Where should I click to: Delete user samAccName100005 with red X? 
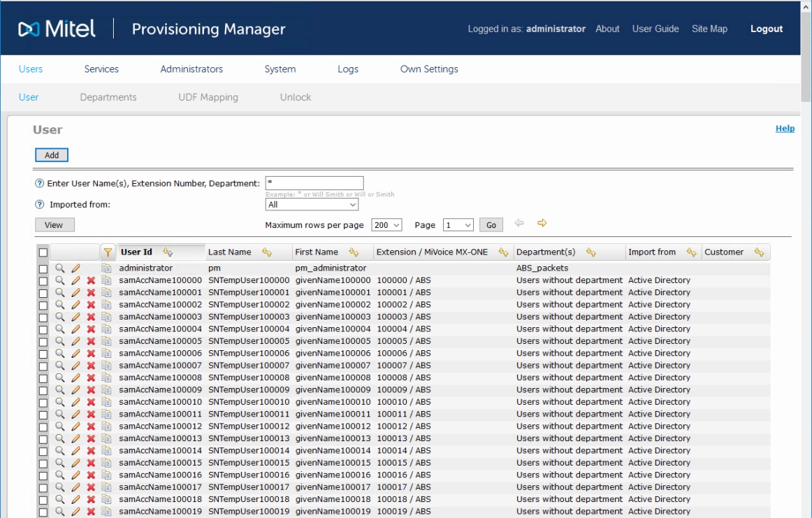point(91,341)
